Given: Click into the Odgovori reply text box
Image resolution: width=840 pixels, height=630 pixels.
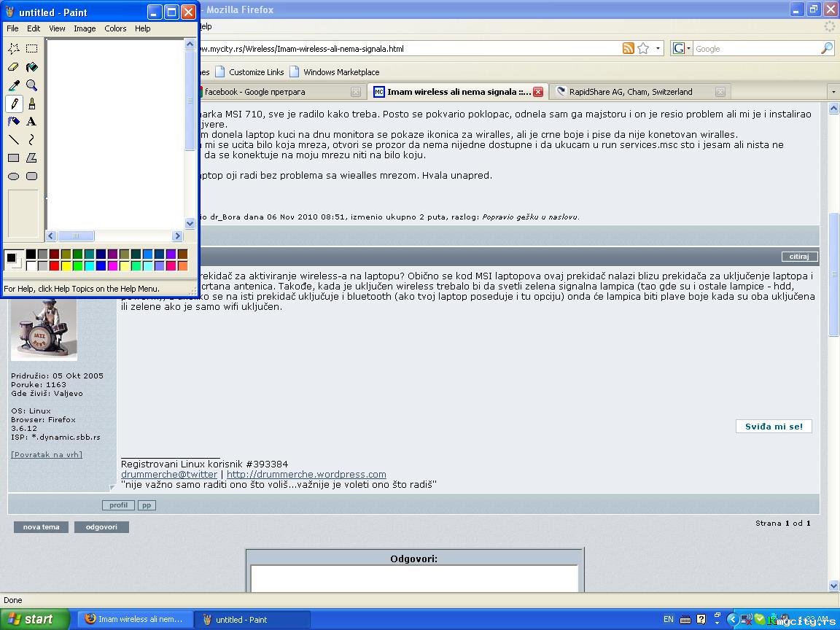Looking at the screenshot, I should [415, 578].
